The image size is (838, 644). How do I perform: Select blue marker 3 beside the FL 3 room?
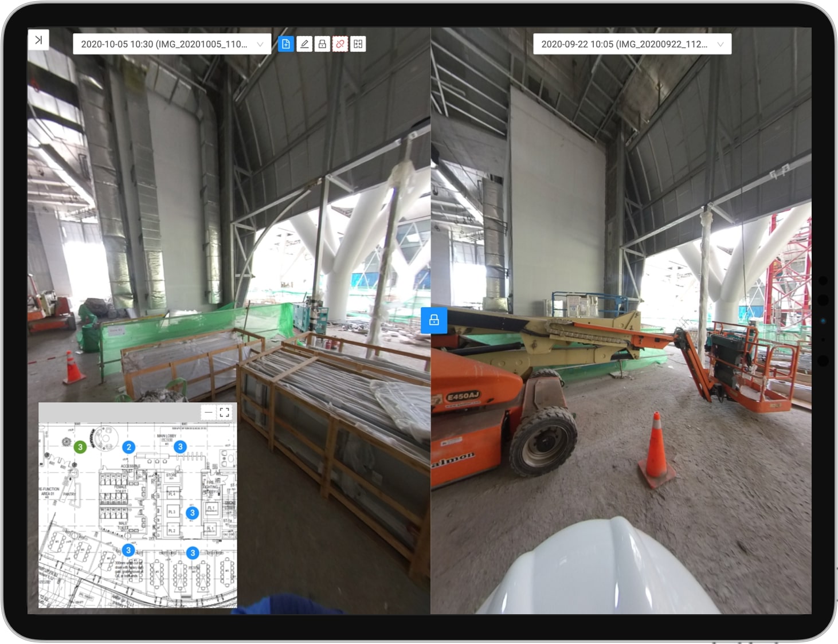(193, 513)
